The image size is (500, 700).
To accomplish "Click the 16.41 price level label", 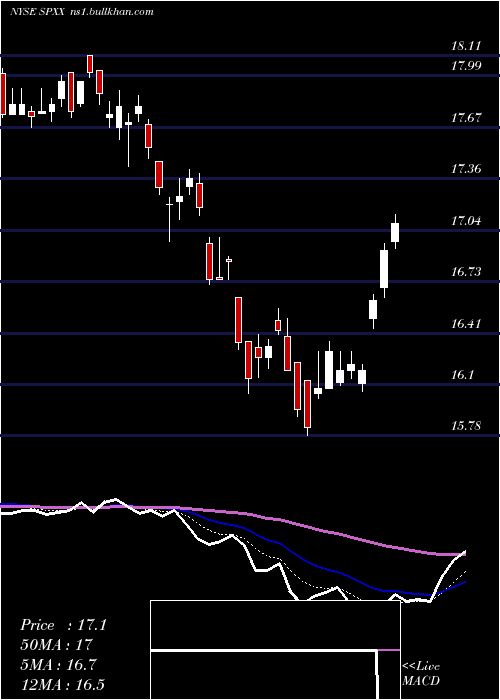I will 466,323.
